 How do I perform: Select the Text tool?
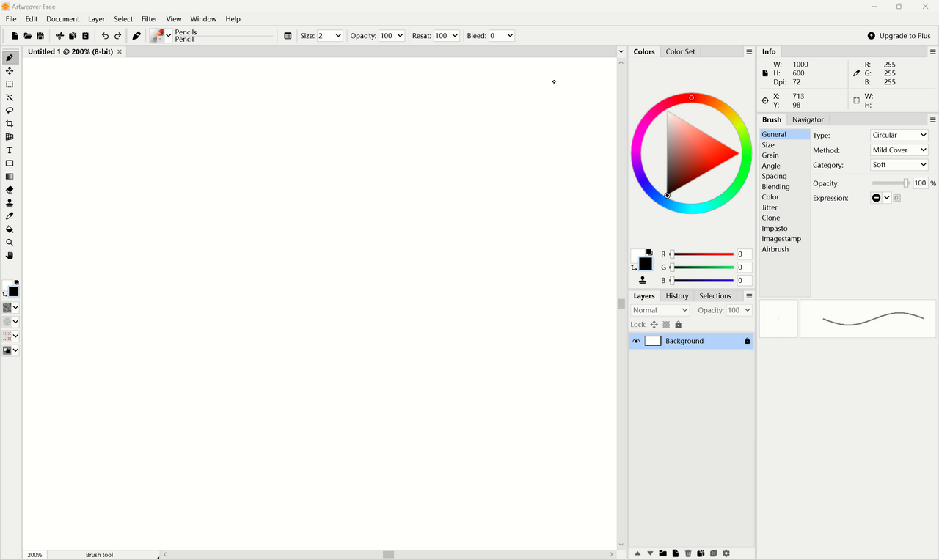[x=10, y=150]
